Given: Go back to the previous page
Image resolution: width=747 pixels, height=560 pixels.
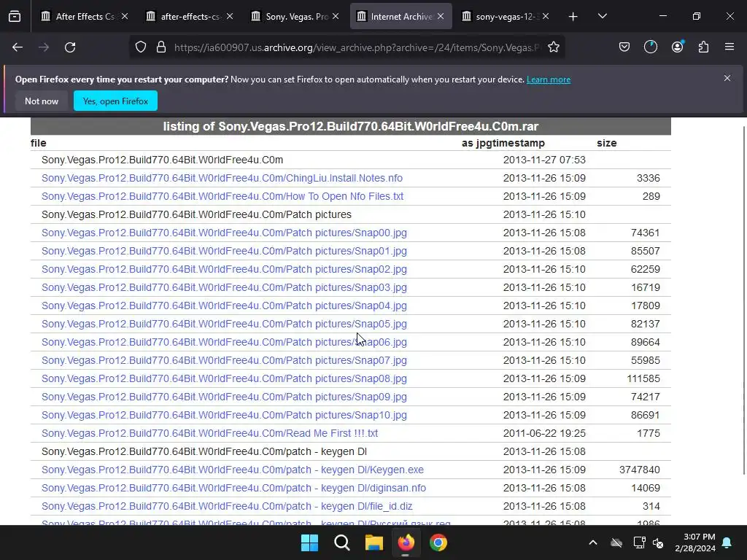Looking at the screenshot, I should pyautogui.click(x=18, y=47).
